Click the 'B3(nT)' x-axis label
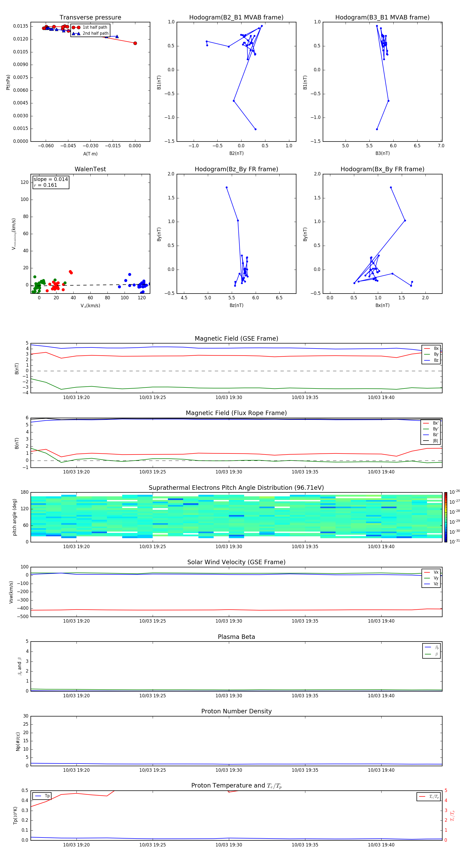473x868 pixels. pos(382,153)
